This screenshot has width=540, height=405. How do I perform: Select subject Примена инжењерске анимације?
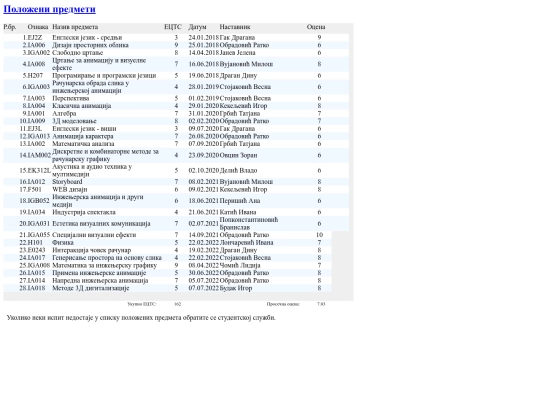pyautogui.click(x=99, y=273)
